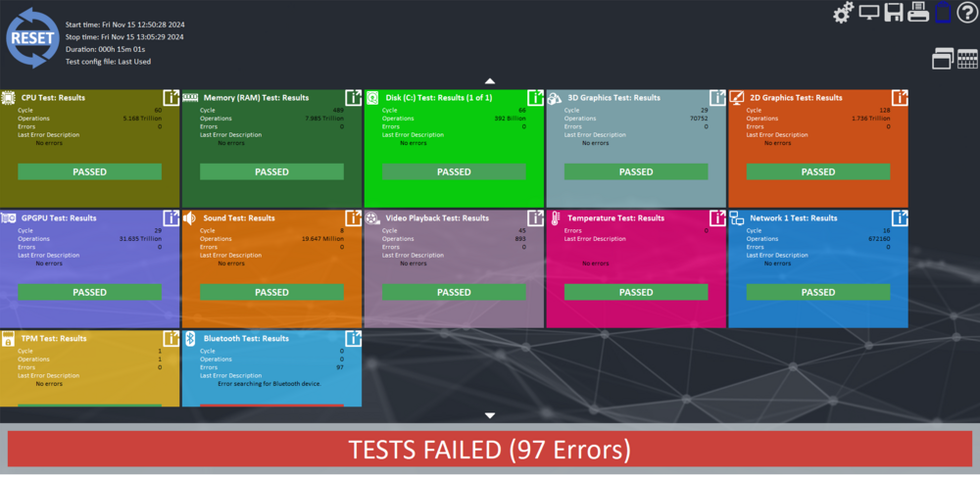Click the 5.168 Trillion operations value
Screen dimensions: 980x479
pos(142,119)
